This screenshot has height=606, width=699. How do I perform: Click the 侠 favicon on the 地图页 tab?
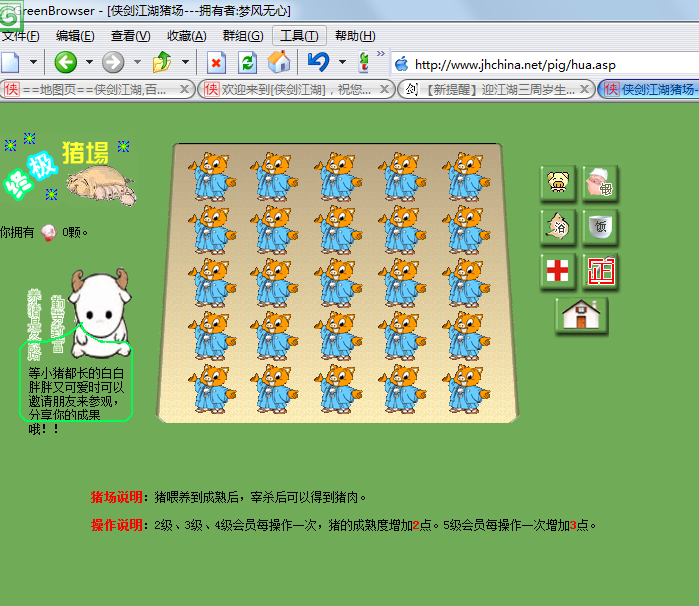click(11, 89)
